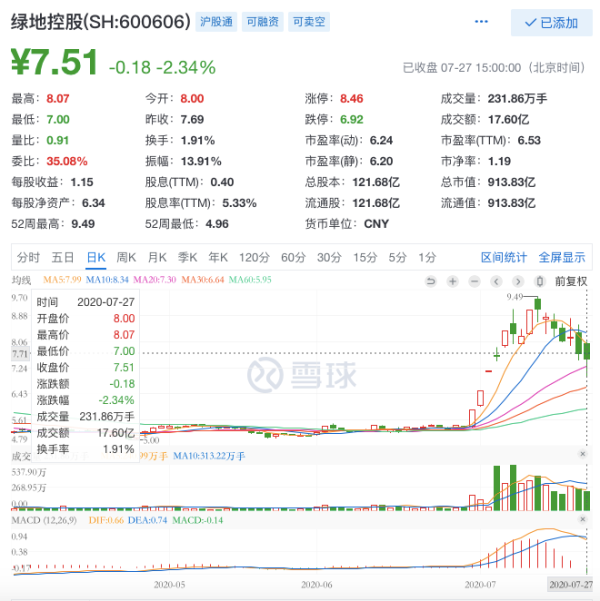
Task: Open the 前复权 adjustment dropdown
Action: [x=571, y=282]
